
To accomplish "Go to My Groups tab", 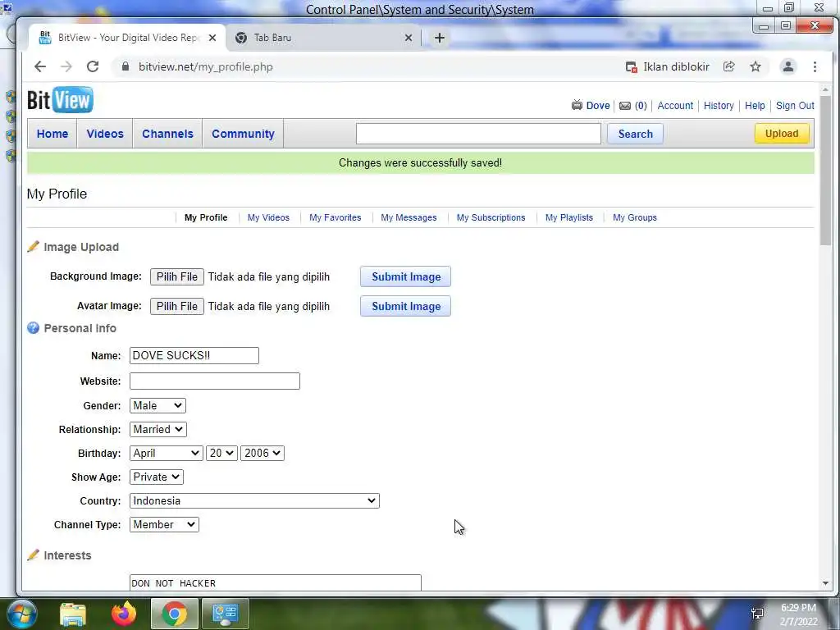I will [635, 217].
